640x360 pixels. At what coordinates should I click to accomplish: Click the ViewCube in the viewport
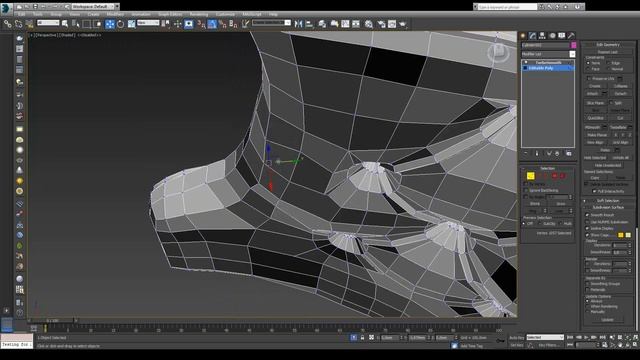click(x=498, y=53)
